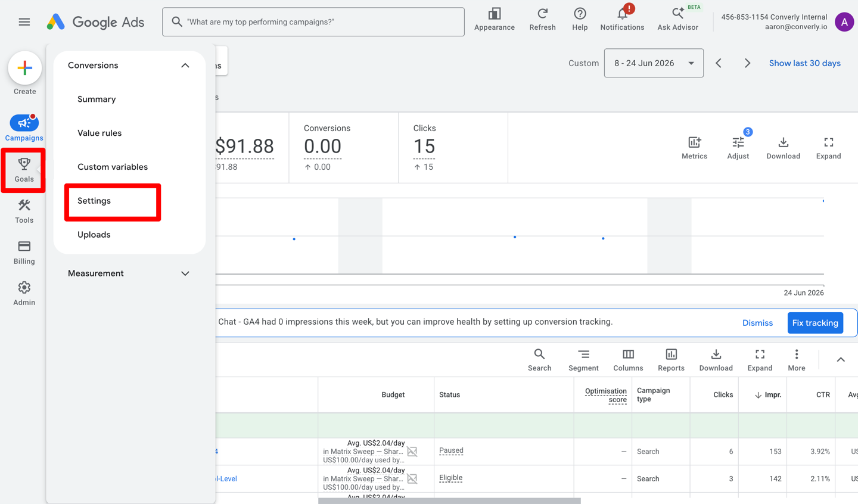Screen dimensions: 858x504
Task: Expand the Measurement section
Action: 185,273
